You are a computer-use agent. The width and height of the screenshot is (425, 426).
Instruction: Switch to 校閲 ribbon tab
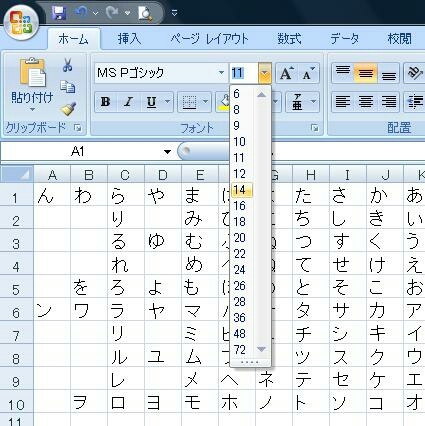(x=399, y=39)
